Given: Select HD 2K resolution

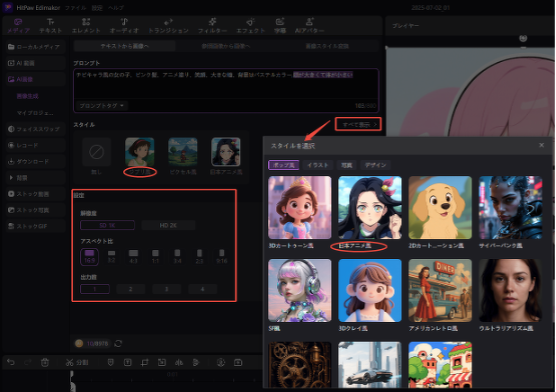Looking at the screenshot, I should point(168,225).
